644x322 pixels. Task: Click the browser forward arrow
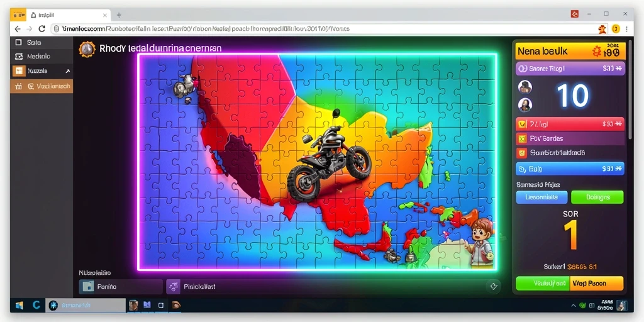29,29
